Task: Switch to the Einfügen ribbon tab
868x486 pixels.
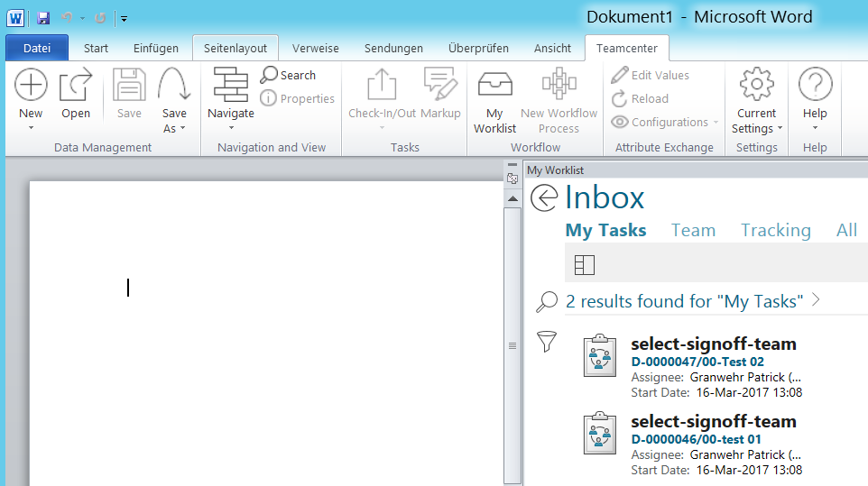Action: (156, 48)
